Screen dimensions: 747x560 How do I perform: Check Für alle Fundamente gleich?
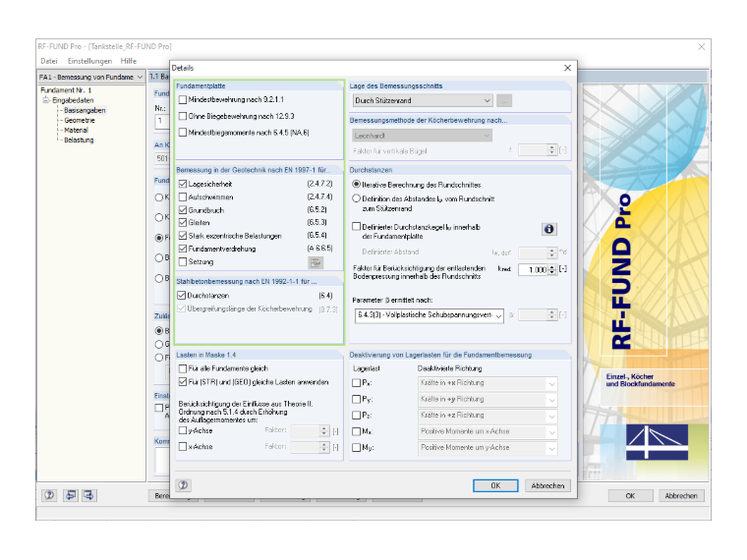coord(183,368)
